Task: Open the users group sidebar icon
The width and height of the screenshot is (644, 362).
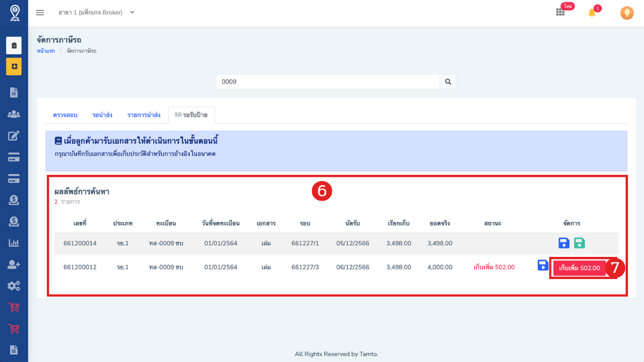Action: click(x=14, y=114)
